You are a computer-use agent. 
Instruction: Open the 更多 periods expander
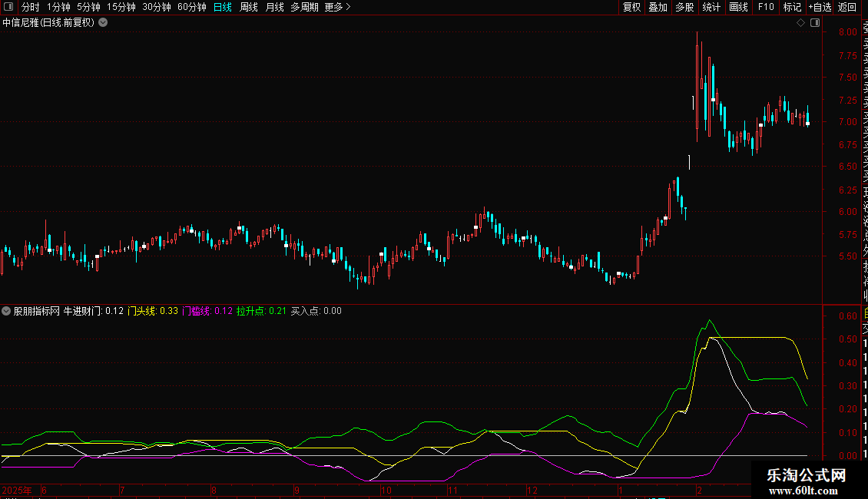click(336, 8)
